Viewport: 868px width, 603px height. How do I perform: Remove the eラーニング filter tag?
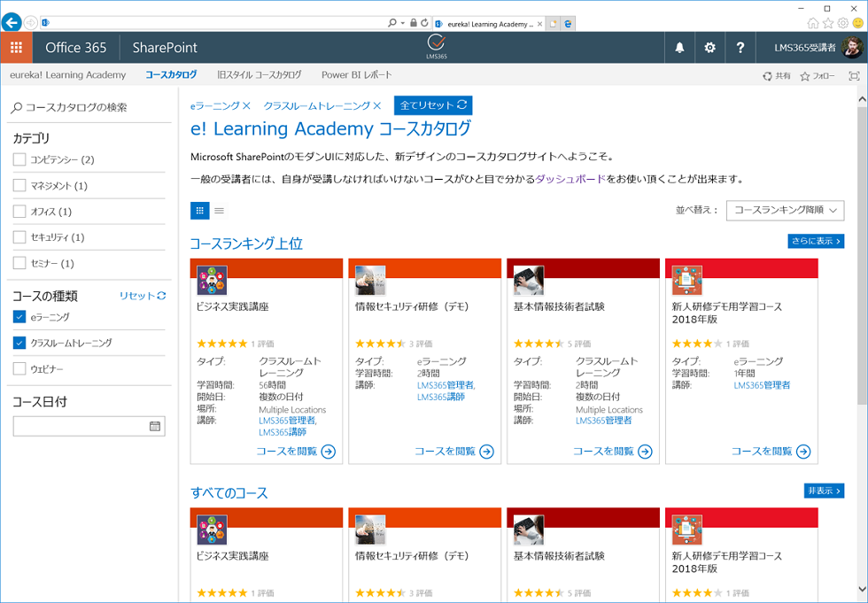click(247, 106)
